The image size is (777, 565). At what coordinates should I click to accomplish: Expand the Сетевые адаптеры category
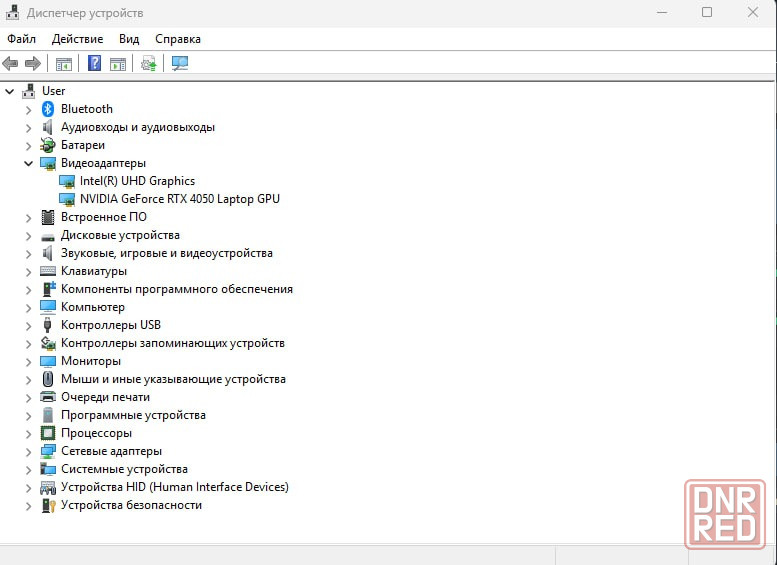pyautogui.click(x=29, y=451)
